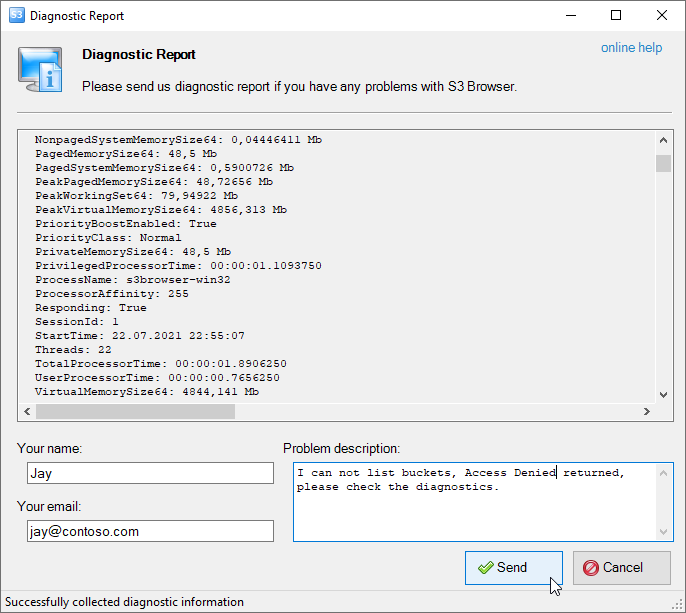Image resolution: width=686 pixels, height=613 pixels.
Task: Click the 'PagedMemorySize64: 48,5 Mb' line
Action: (x=126, y=154)
